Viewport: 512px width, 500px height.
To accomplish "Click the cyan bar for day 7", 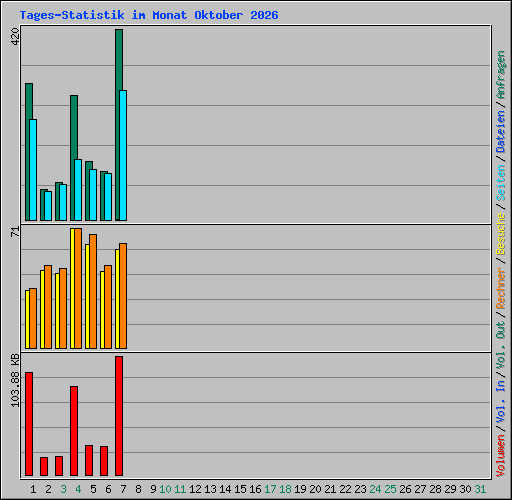I will pos(123,155).
